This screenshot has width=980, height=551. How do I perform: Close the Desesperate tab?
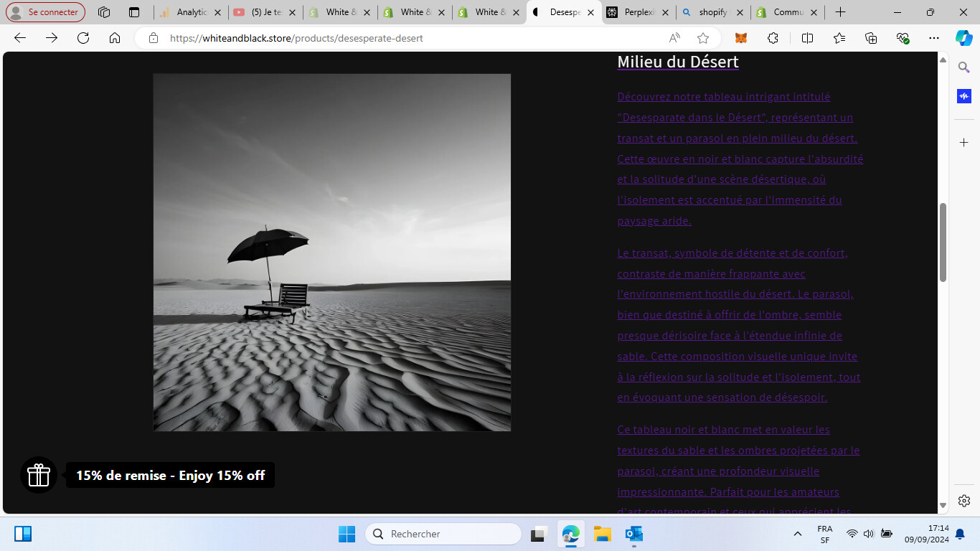[591, 12]
